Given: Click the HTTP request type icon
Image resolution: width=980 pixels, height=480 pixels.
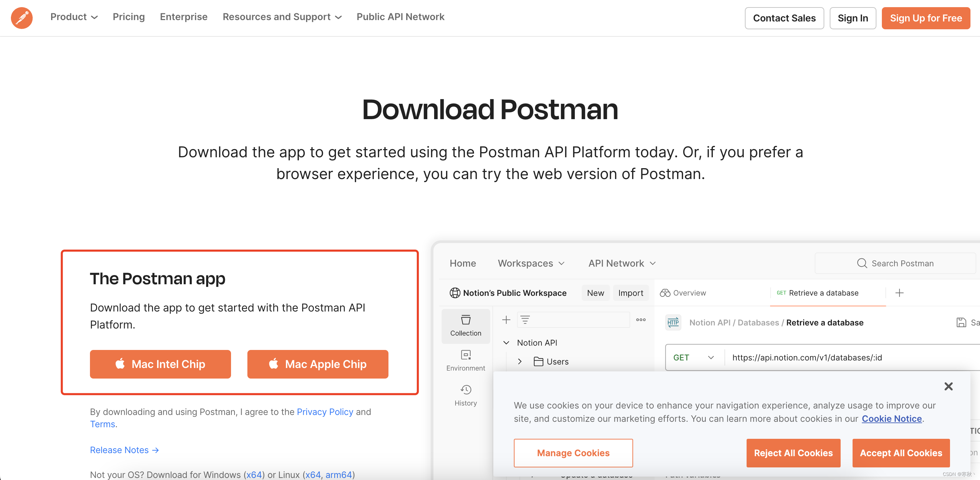Looking at the screenshot, I should click(673, 322).
